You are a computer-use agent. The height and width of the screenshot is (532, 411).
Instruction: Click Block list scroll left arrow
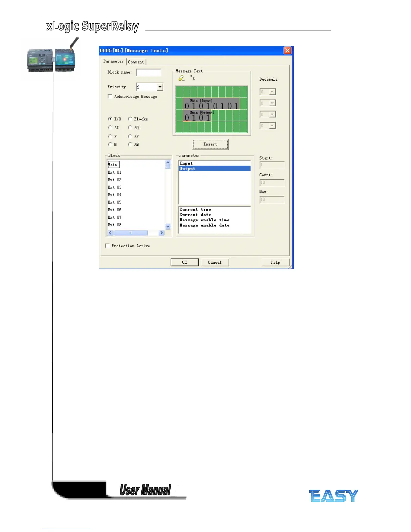click(x=110, y=233)
